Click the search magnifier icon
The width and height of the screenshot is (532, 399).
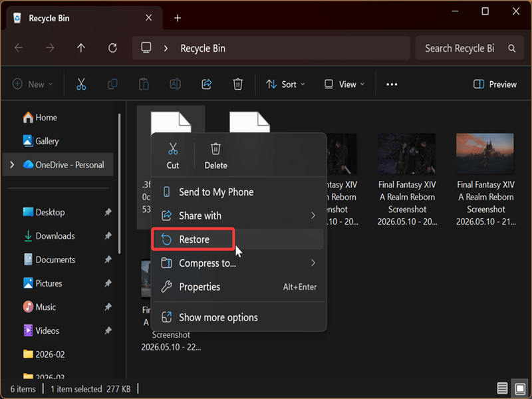click(x=512, y=48)
